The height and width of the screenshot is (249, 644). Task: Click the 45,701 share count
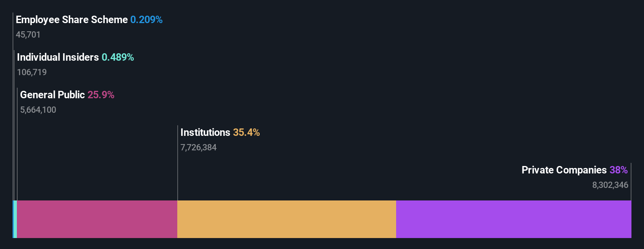click(x=28, y=34)
